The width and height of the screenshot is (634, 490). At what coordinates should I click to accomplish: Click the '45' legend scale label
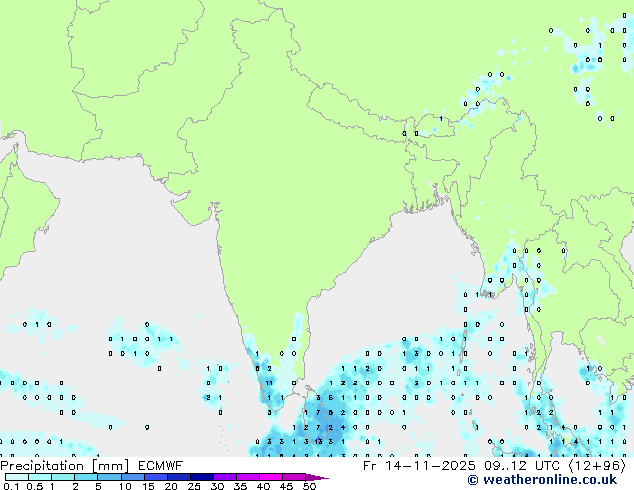[286, 486]
